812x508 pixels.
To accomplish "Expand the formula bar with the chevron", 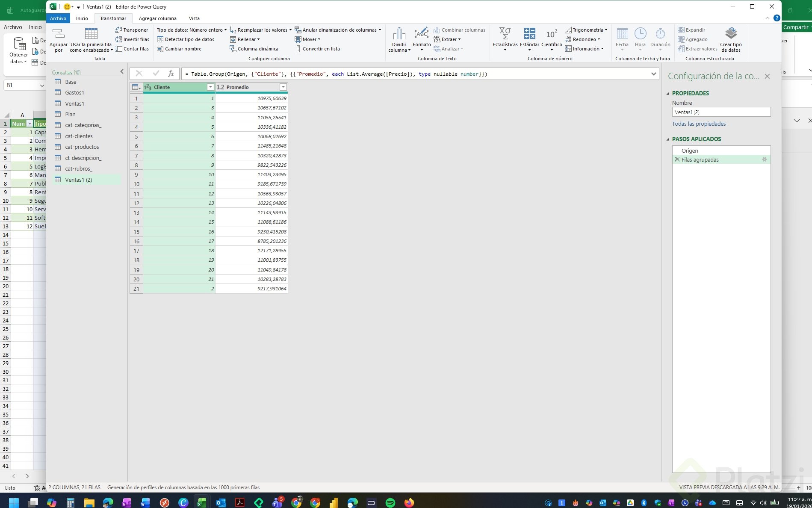I will point(653,74).
